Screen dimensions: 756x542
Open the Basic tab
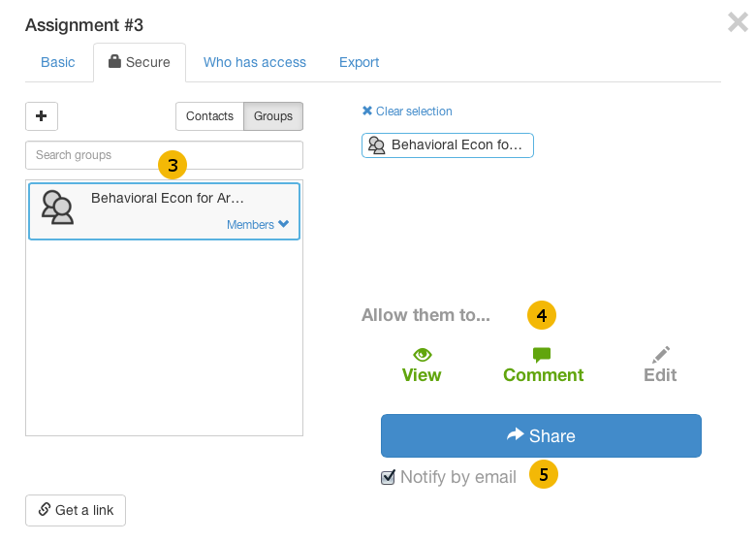coord(58,62)
